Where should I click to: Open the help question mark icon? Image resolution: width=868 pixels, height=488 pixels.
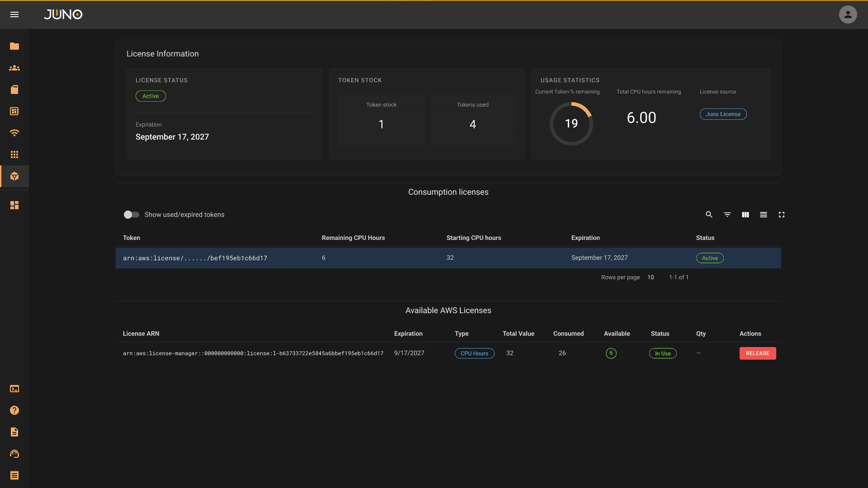14,410
